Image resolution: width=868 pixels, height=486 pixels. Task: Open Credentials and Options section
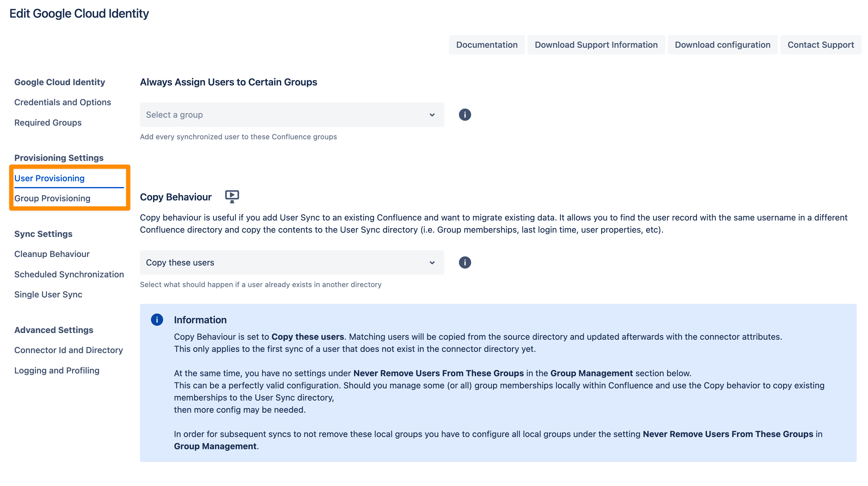point(62,102)
